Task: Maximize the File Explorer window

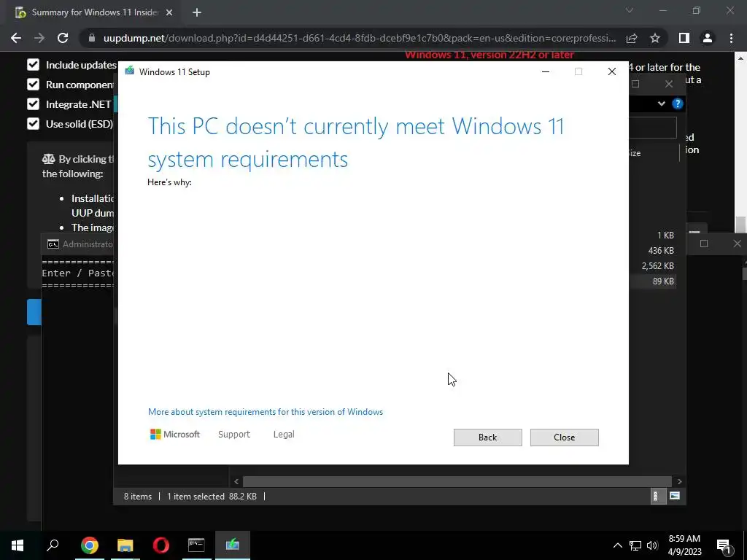Action: pyautogui.click(x=635, y=85)
